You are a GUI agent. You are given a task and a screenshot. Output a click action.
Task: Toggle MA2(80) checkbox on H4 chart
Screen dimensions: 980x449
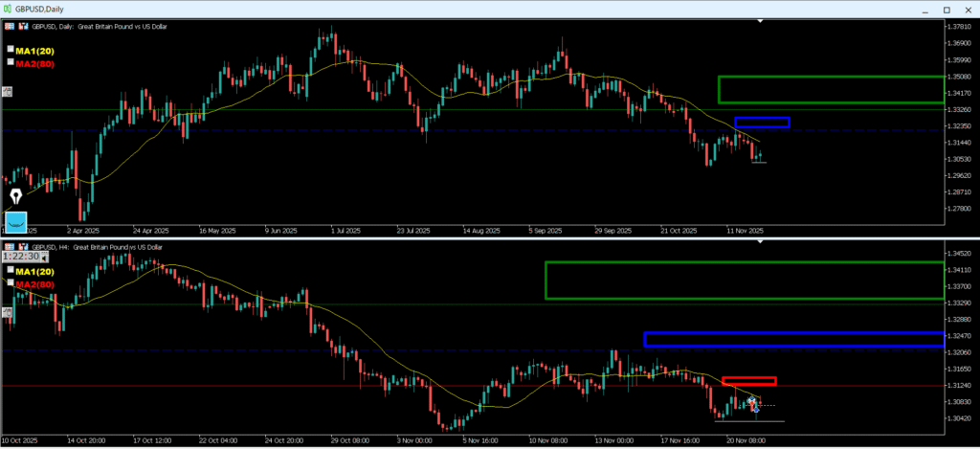[x=11, y=283]
